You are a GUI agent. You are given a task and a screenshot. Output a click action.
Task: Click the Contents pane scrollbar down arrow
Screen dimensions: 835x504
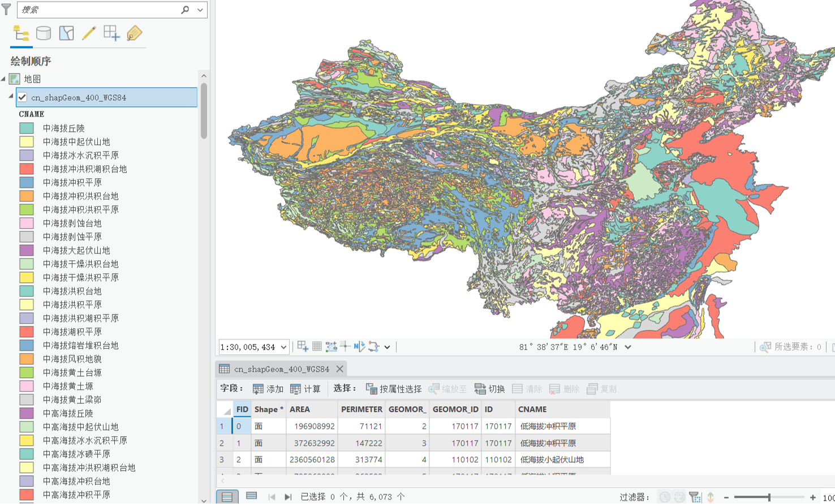[204, 500]
